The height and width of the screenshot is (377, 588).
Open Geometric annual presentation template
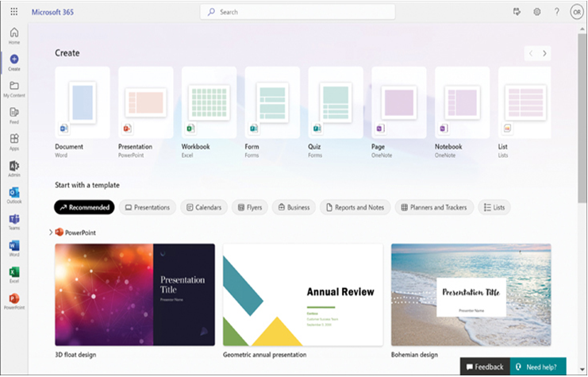click(x=303, y=294)
